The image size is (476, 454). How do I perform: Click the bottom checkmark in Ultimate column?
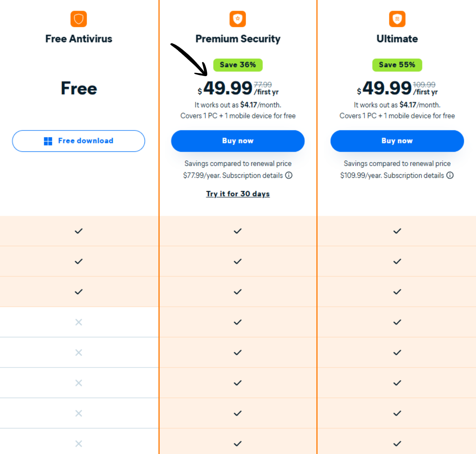click(397, 443)
